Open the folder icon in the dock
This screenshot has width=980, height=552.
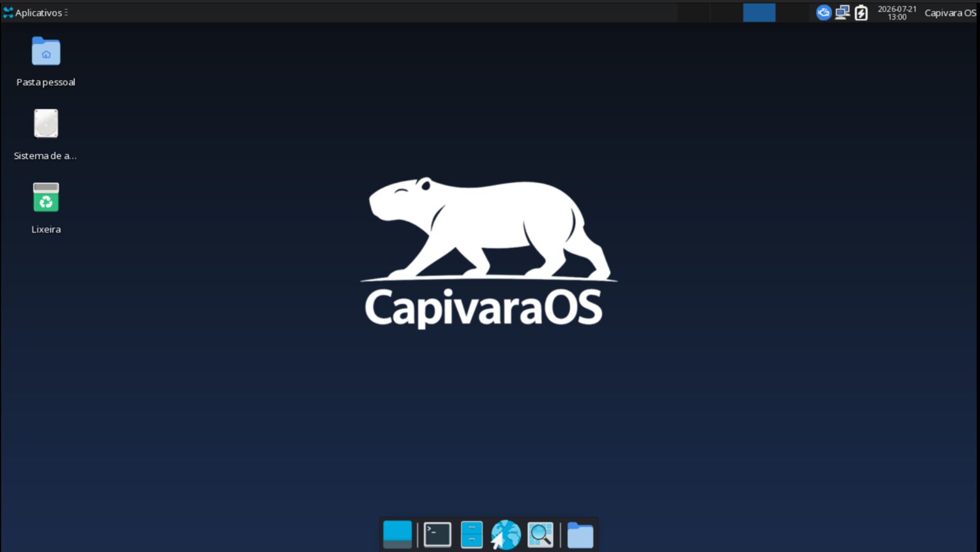580,535
